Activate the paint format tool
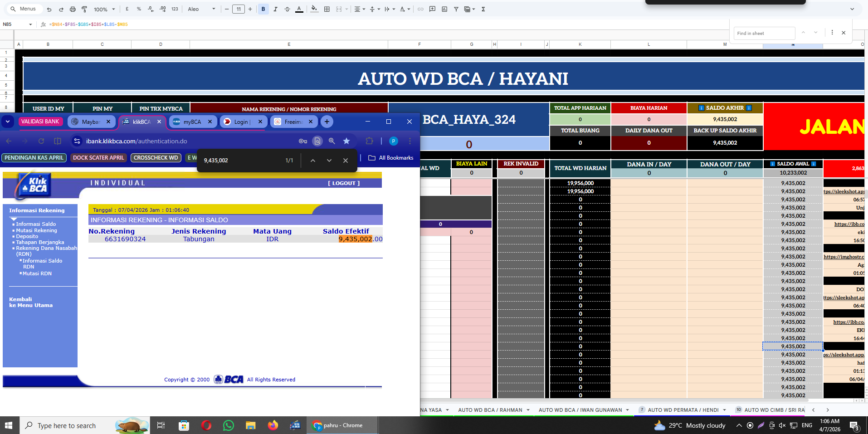The height and width of the screenshot is (434, 868). tap(84, 9)
